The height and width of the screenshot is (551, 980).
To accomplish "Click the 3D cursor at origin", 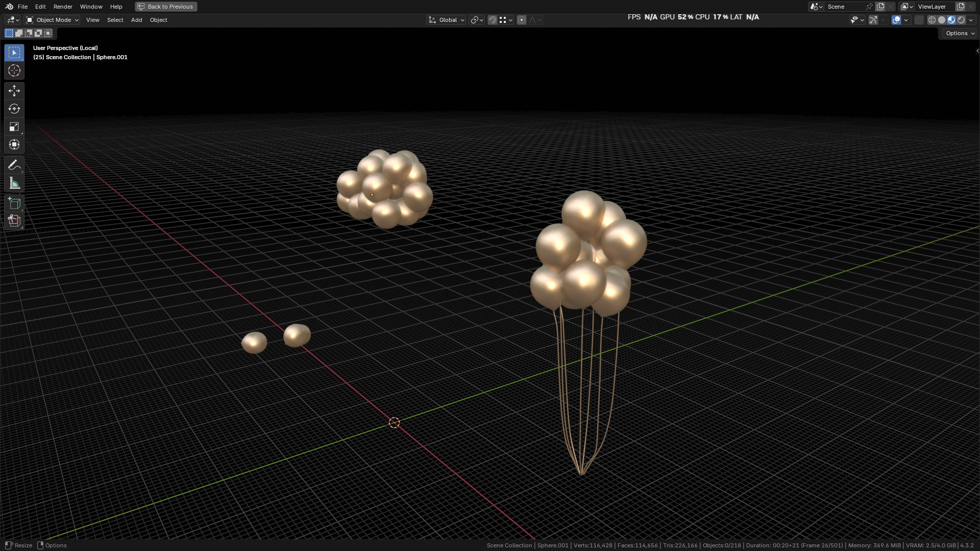I will pos(394,422).
